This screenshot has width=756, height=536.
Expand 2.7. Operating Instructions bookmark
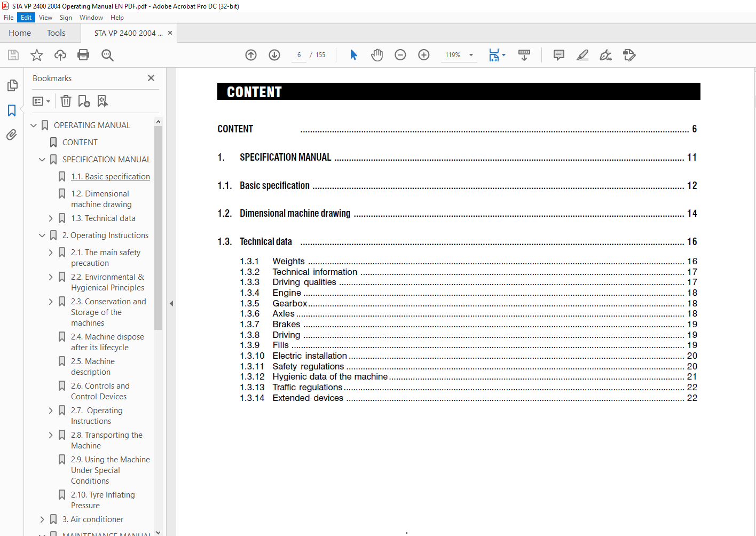coord(51,411)
